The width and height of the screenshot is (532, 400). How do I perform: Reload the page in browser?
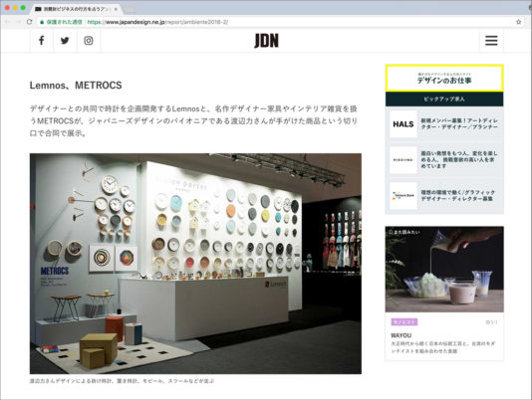[30, 22]
